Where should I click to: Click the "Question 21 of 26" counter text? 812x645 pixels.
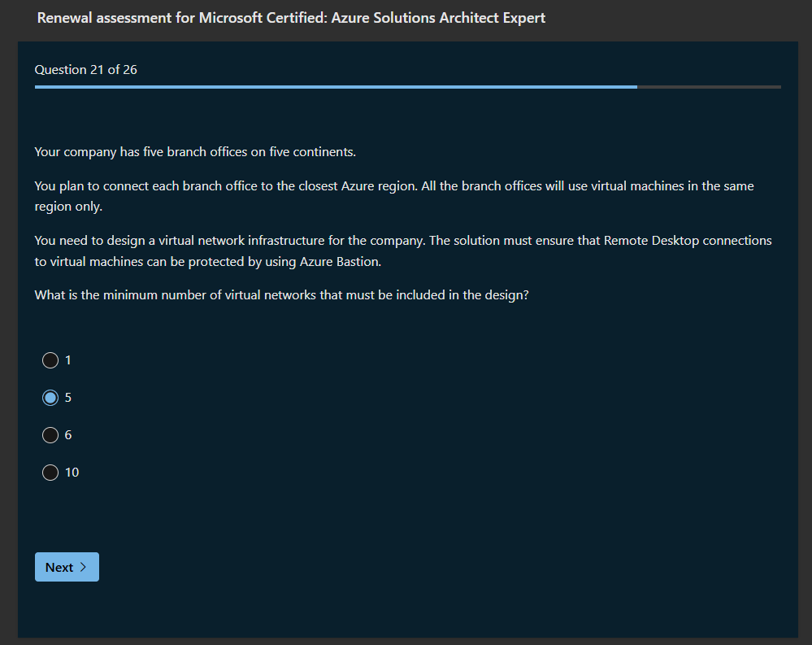coord(85,70)
